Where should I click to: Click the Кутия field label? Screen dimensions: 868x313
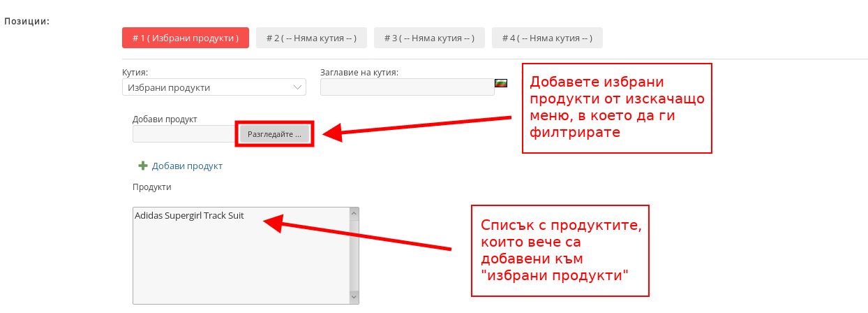pos(135,72)
